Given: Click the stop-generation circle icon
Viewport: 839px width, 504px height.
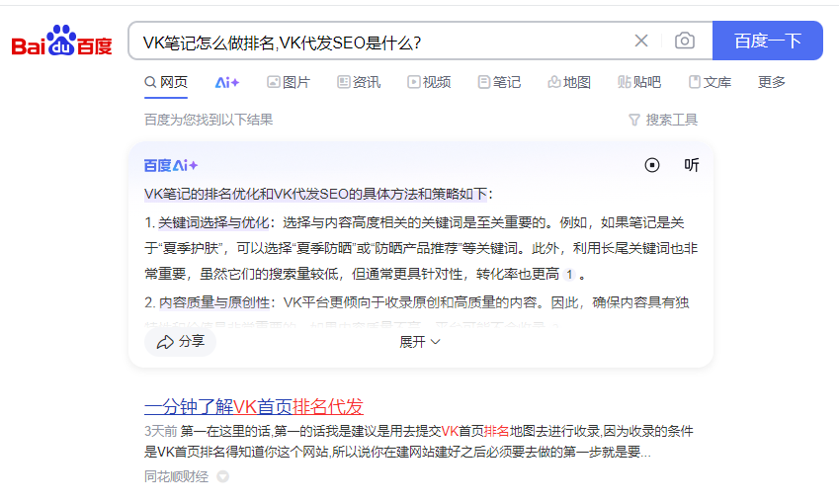Looking at the screenshot, I should (651, 165).
